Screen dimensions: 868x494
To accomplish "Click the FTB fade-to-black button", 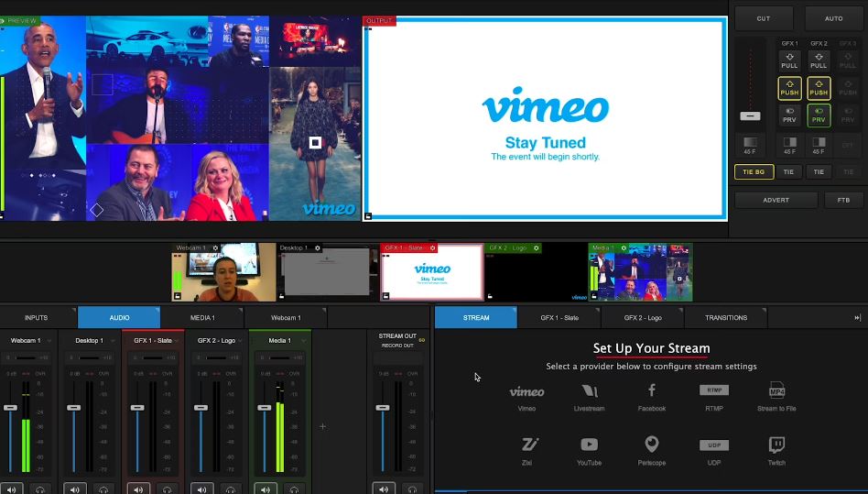I will click(x=843, y=200).
